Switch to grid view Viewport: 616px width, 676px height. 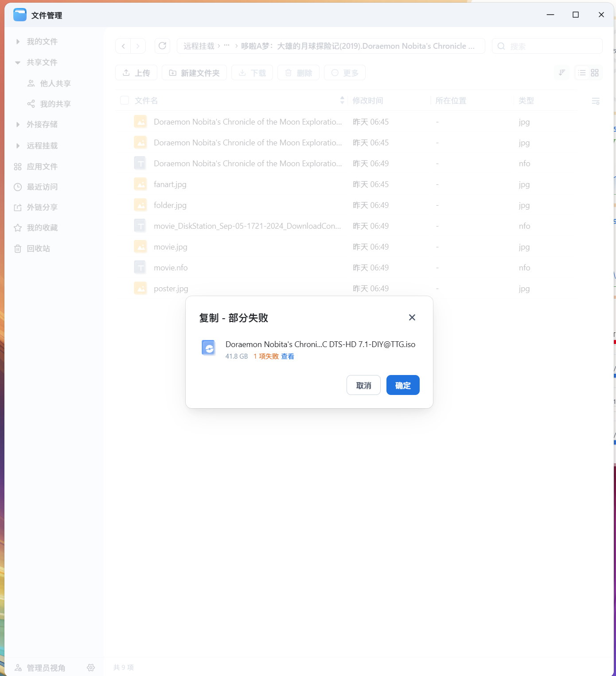point(595,73)
